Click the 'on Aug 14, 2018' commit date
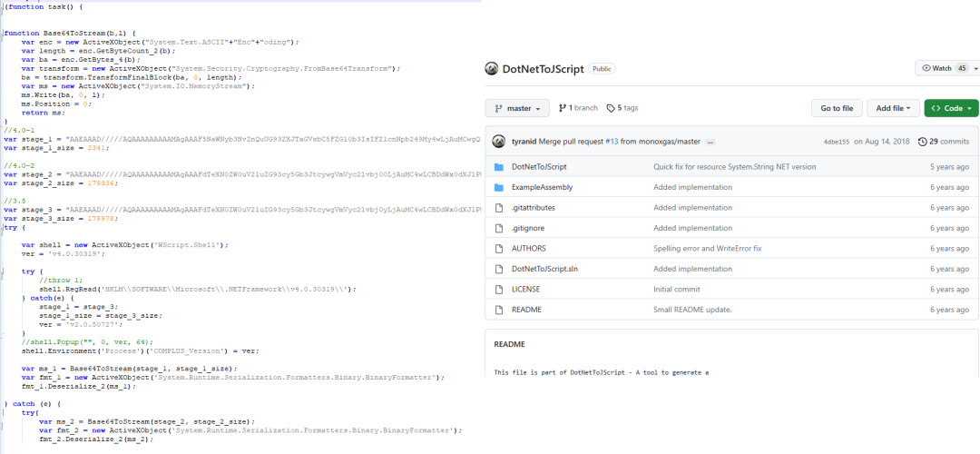The image size is (980, 454). coord(880,142)
